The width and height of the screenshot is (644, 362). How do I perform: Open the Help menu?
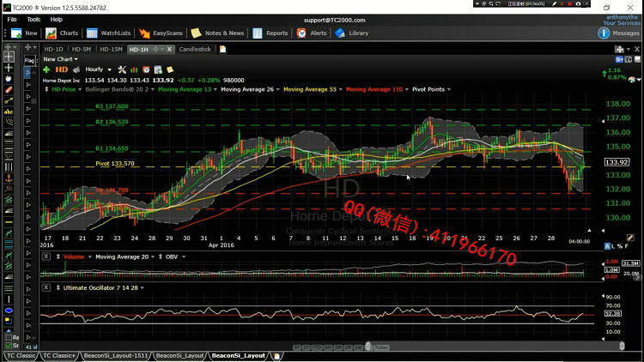pos(57,19)
